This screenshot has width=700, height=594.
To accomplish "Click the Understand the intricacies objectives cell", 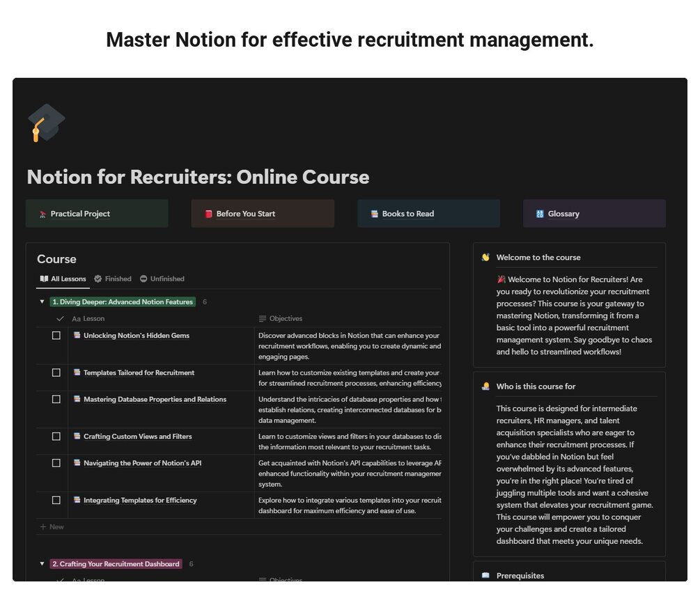I will click(x=348, y=409).
